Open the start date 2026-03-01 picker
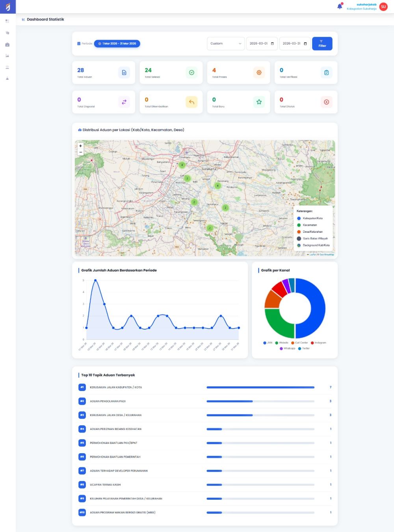The width and height of the screenshot is (394, 532). (x=262, y=44)
